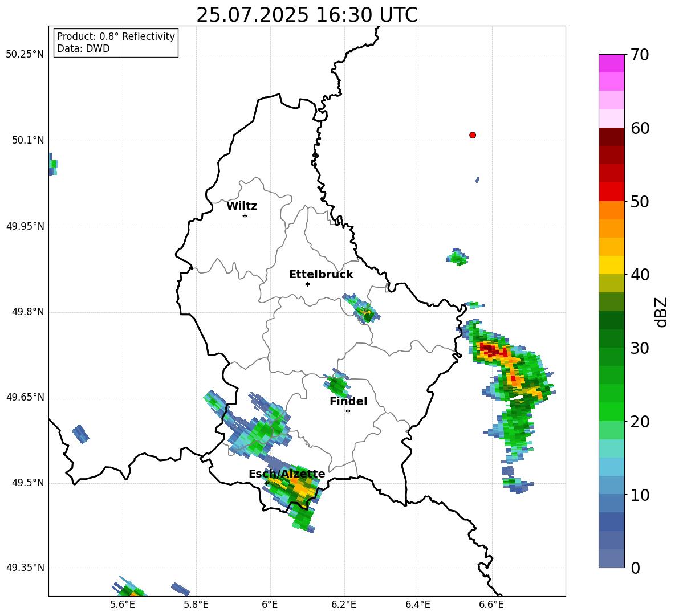The width and height of the screenshot is (675, 616).
Task: Click the red storm core east of Luxembourg
Action: [494, 350]
